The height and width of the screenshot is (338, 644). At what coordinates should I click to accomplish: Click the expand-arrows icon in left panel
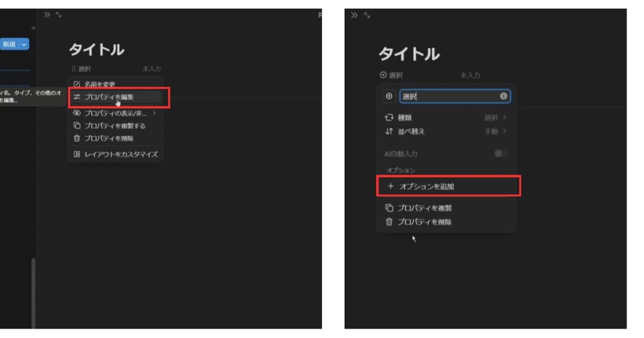click(58, 14)
